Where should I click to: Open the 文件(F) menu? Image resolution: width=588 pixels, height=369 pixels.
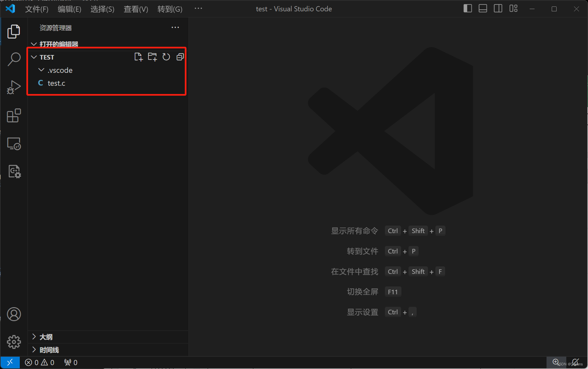point(37,9)
